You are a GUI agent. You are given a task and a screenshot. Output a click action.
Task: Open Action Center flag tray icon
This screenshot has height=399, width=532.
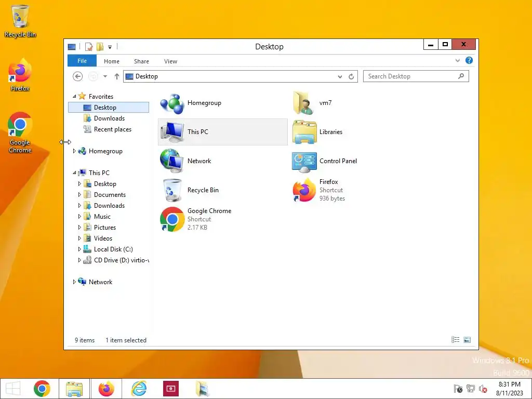(x=458, y=389)
